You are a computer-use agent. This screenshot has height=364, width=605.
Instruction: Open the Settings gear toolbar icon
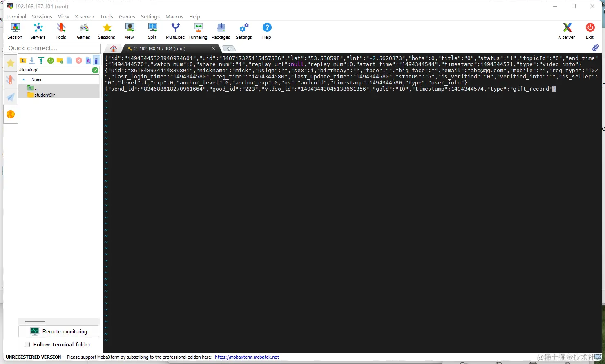(244, 31)
